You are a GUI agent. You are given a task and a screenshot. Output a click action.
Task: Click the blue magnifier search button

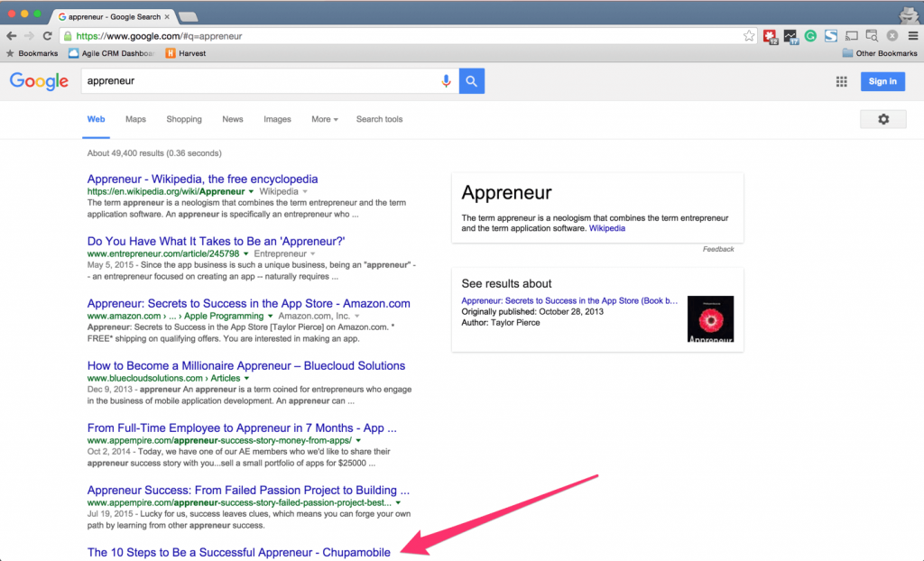click(x=471, y=81)
